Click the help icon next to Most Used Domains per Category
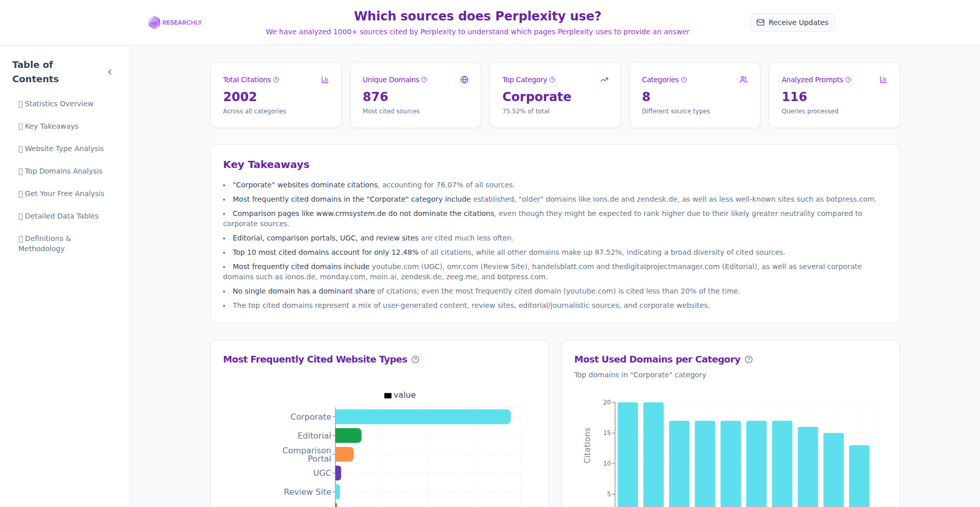Image resolution: width=980 pixels, height=507 pixels. pyautogui.click(x=749, y=359)
